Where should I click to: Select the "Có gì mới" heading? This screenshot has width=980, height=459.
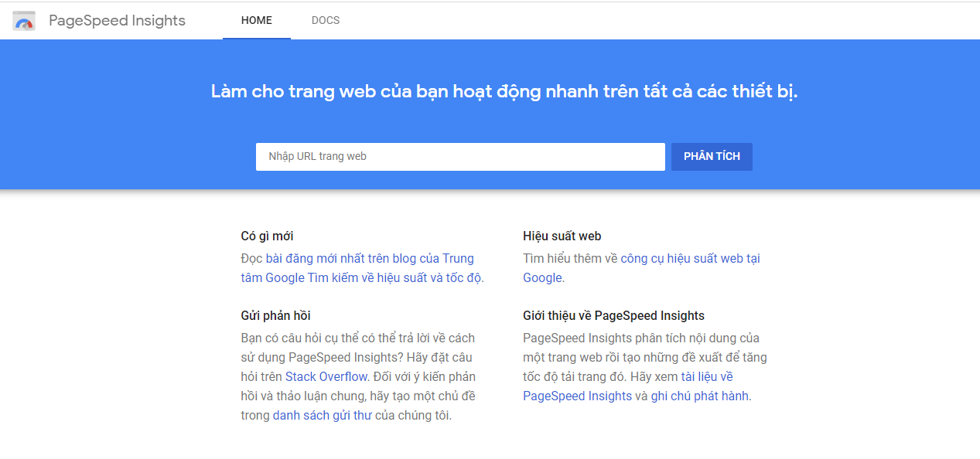coord(267,236)
